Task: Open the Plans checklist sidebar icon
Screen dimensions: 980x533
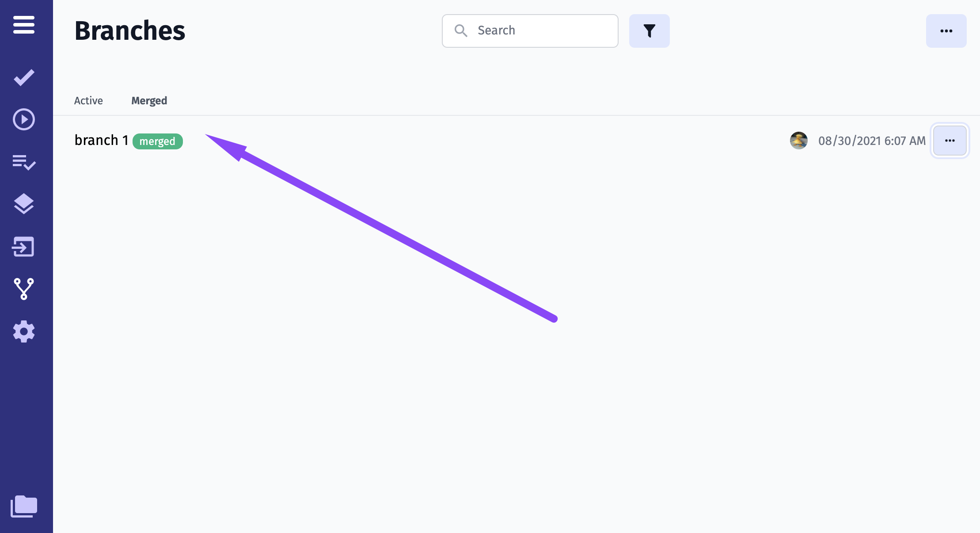Action: tap(24, 162)
